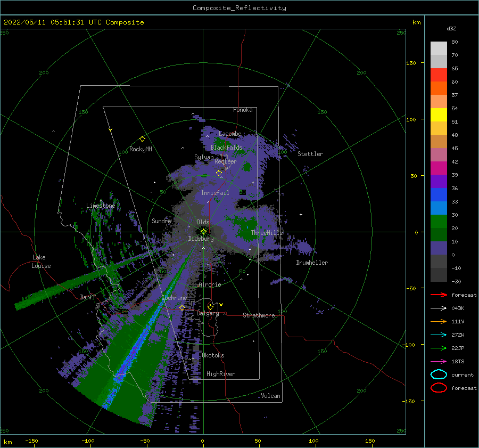Click the 150 tick label on right axis
479x448 pixels.
click(x=411, y=63)
